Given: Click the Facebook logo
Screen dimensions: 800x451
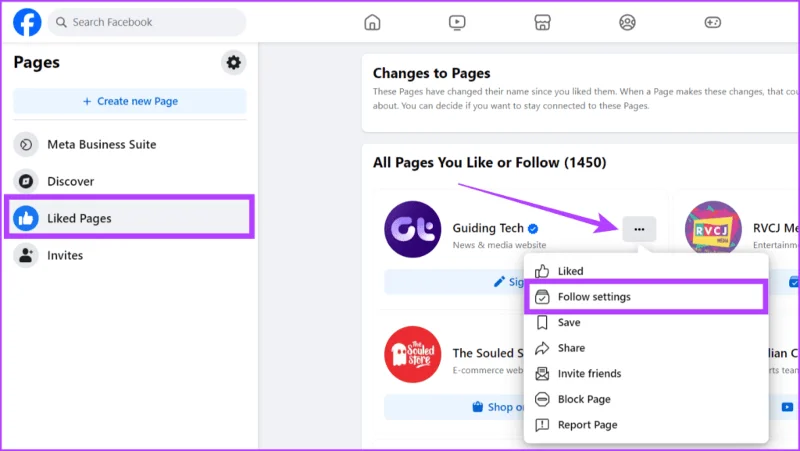Looking at the screenshot, I should coord(27,22).
